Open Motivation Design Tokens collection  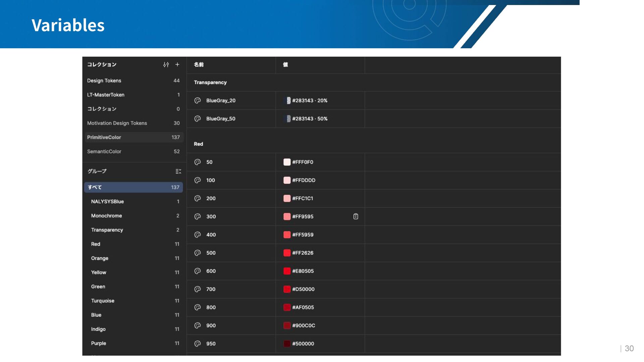pos(117,123)
